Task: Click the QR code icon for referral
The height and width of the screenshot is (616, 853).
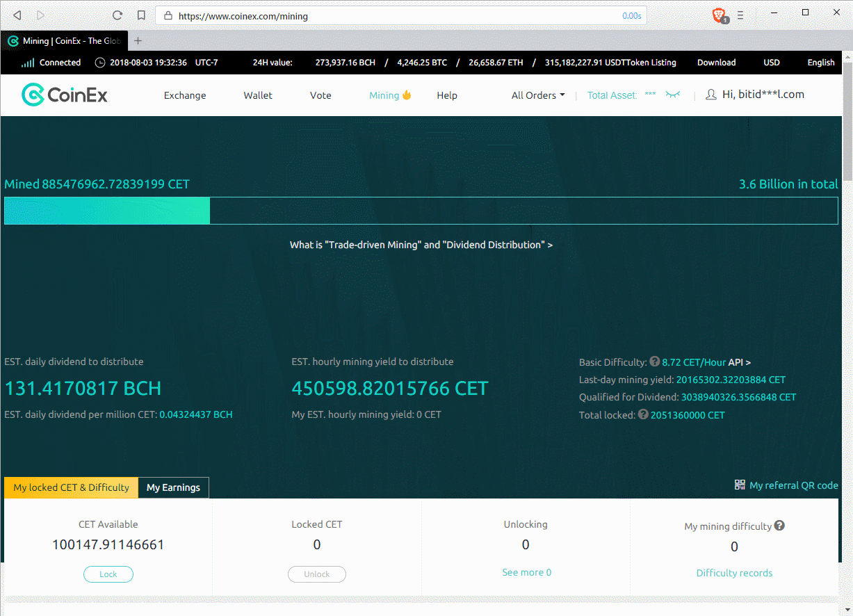Action: point(740,485)
